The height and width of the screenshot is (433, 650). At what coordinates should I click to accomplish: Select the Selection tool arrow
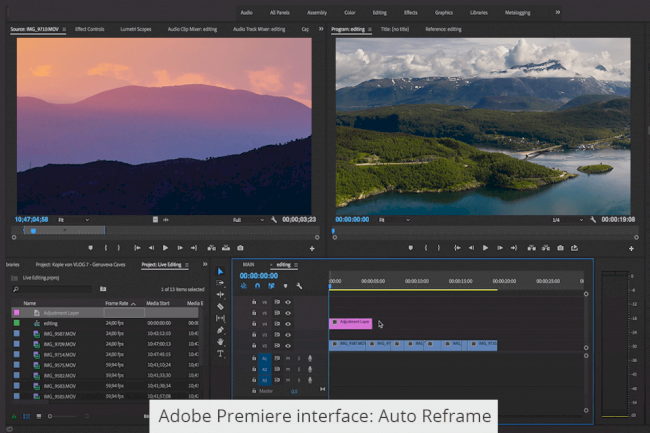coord(221,272)
